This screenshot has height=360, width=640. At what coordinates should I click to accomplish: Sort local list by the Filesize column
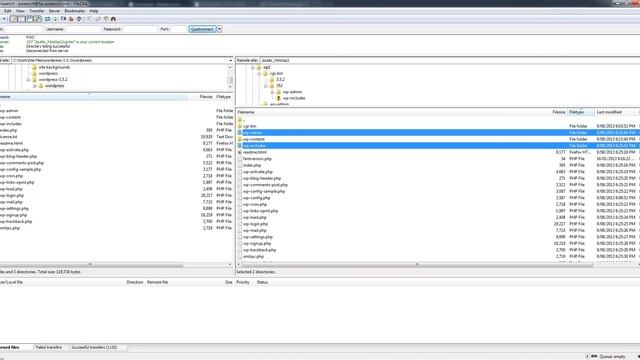click(206, 97)
